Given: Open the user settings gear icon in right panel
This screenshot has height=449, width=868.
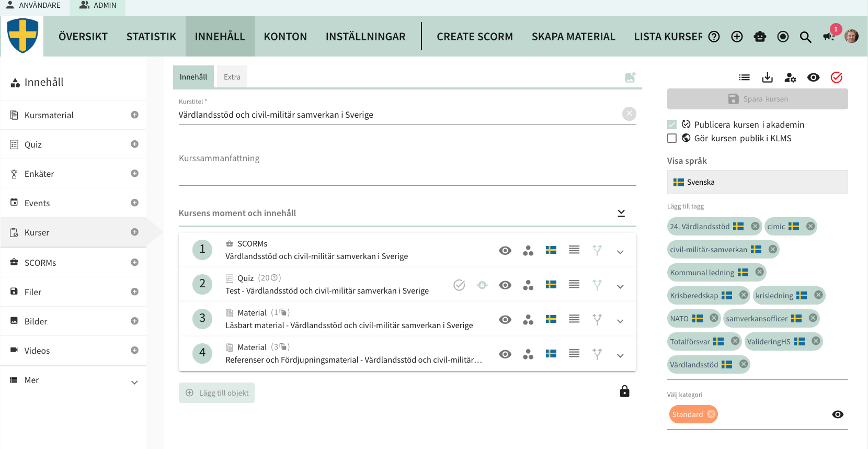Looking at the screenshot, I should (790, 77).
